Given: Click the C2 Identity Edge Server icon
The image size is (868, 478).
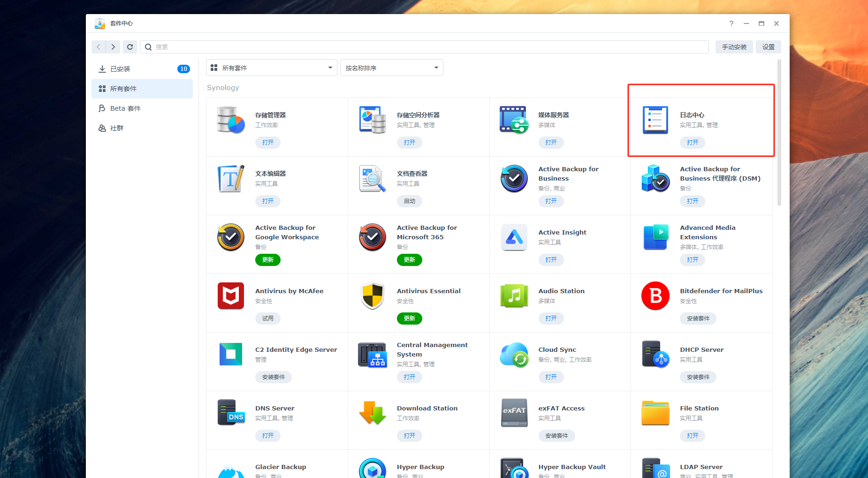Looking at the screenshot, I should coord(231,355).
